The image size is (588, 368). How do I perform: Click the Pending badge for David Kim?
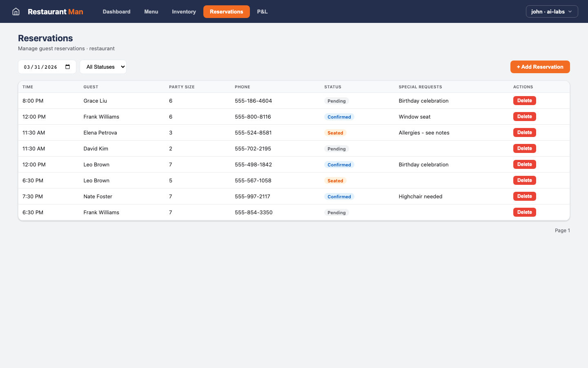click(336, 148)
